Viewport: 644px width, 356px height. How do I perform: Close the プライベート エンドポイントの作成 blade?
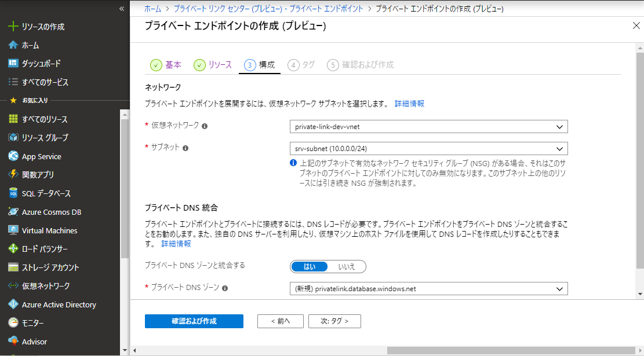point(636,26)
